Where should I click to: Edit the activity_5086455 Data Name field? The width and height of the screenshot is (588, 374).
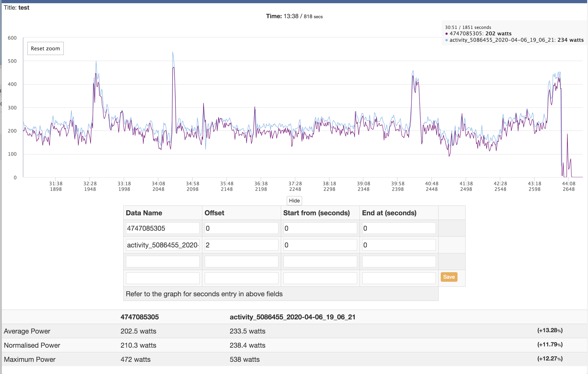coord(163,245)
